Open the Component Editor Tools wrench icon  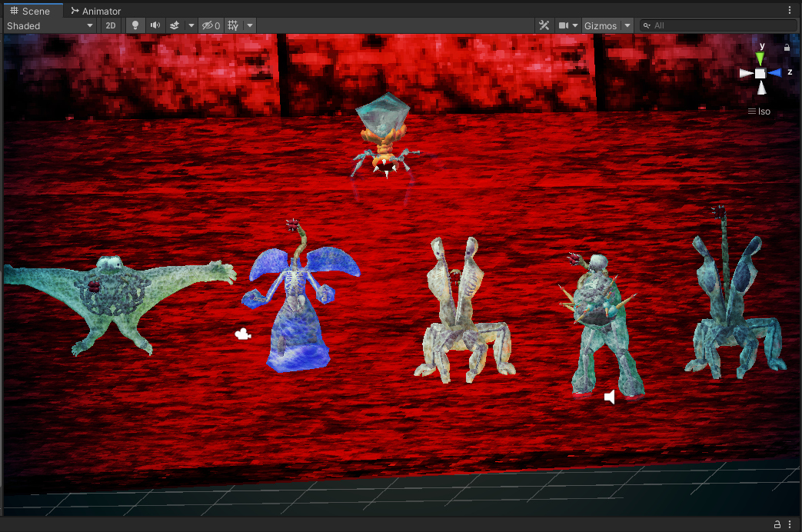point(544,25)
